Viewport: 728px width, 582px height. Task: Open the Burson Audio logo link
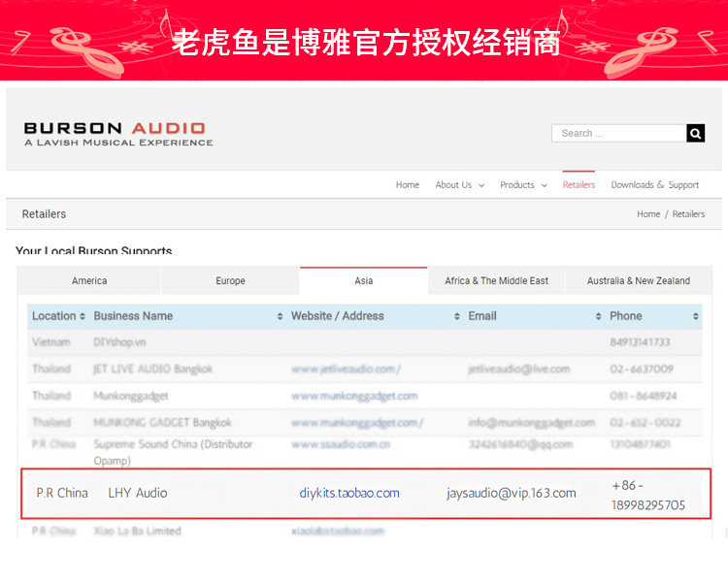click(118, 134)
